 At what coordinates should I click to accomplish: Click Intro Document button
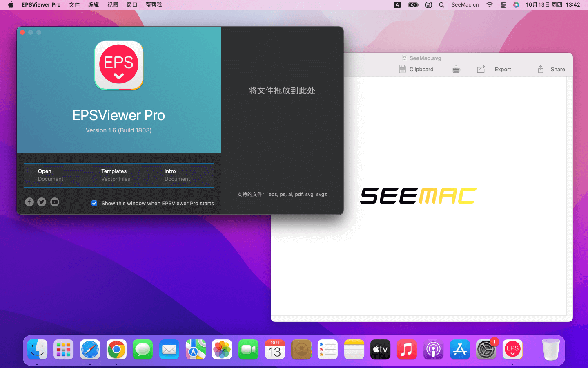coord(177,175)
